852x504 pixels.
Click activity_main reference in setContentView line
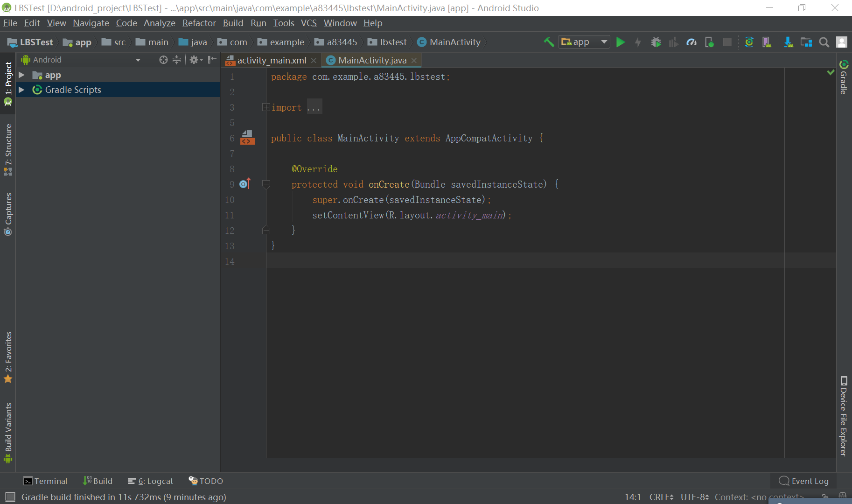point(469,215)
